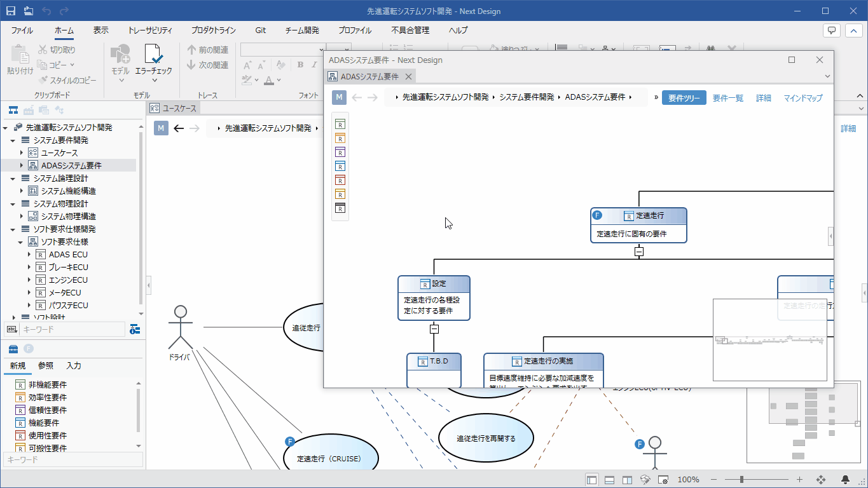The height and width of the screenshot is (488, 868).
Task: Open the 不具合管理 tab
Action: click(x=410, y=30)
